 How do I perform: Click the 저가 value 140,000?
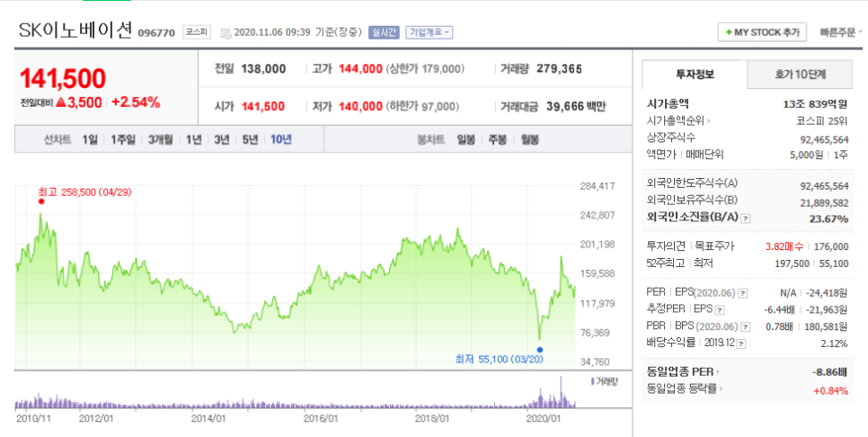click(360, 106)
